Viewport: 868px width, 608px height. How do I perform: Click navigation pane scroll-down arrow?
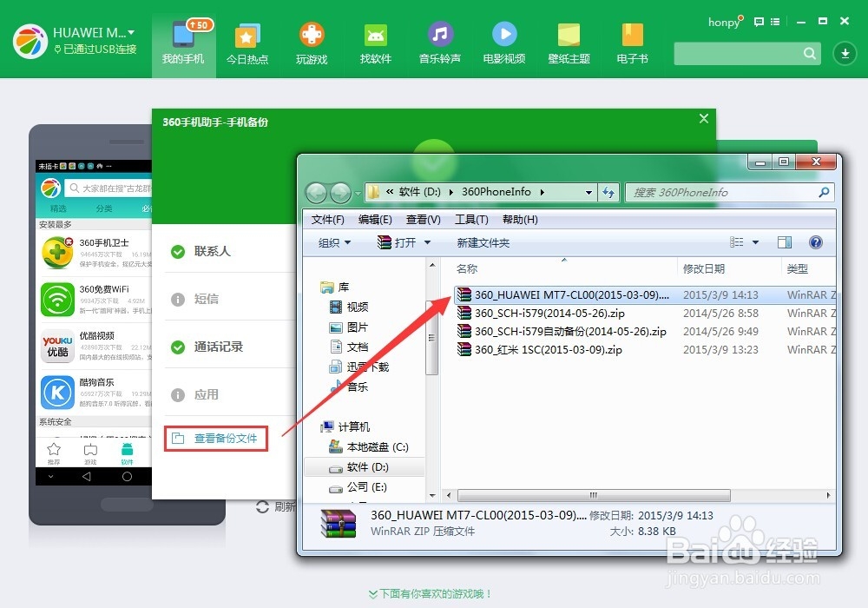[x=432, y=496]
